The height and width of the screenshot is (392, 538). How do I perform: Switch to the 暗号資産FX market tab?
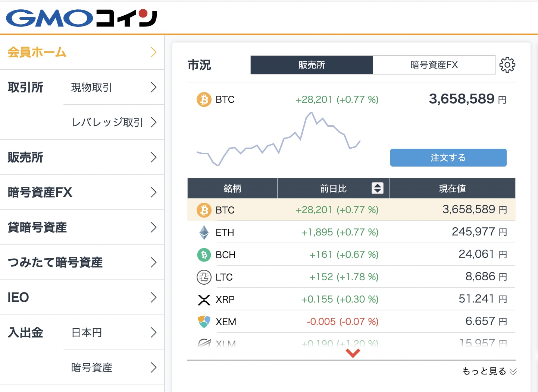click(x=434, y=65)
